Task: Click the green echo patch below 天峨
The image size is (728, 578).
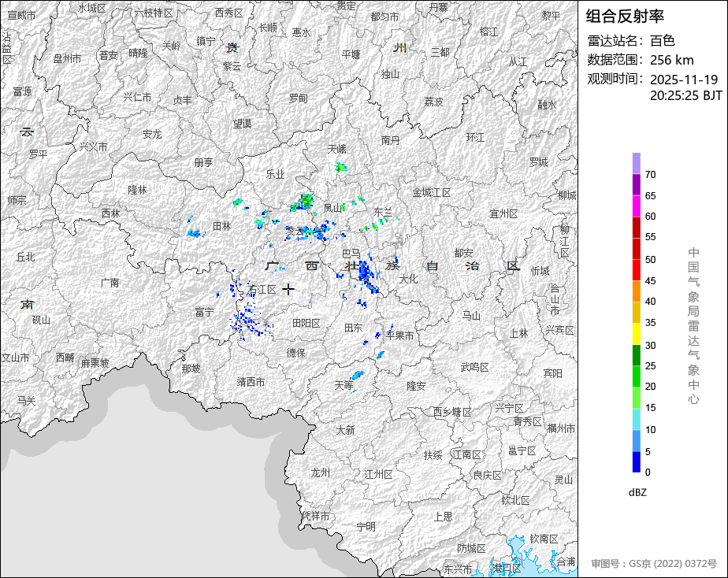Action: pyautogui.click(x=340, y=167)
